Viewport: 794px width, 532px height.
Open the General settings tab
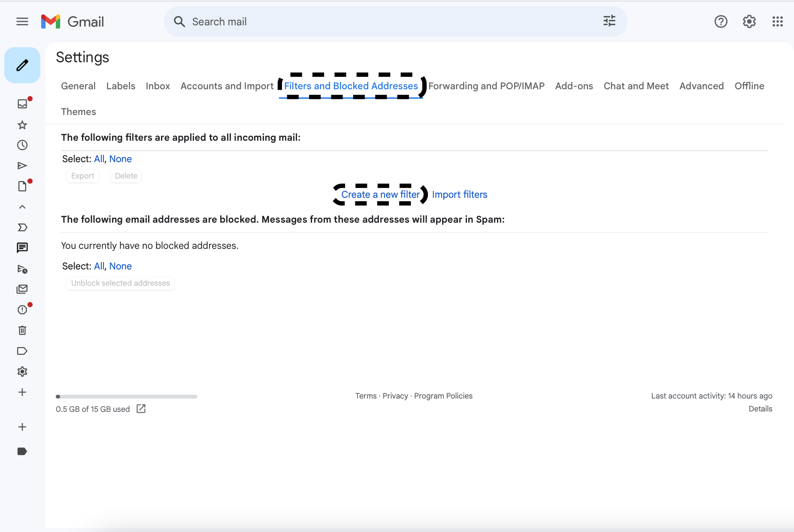coord(78,86)
